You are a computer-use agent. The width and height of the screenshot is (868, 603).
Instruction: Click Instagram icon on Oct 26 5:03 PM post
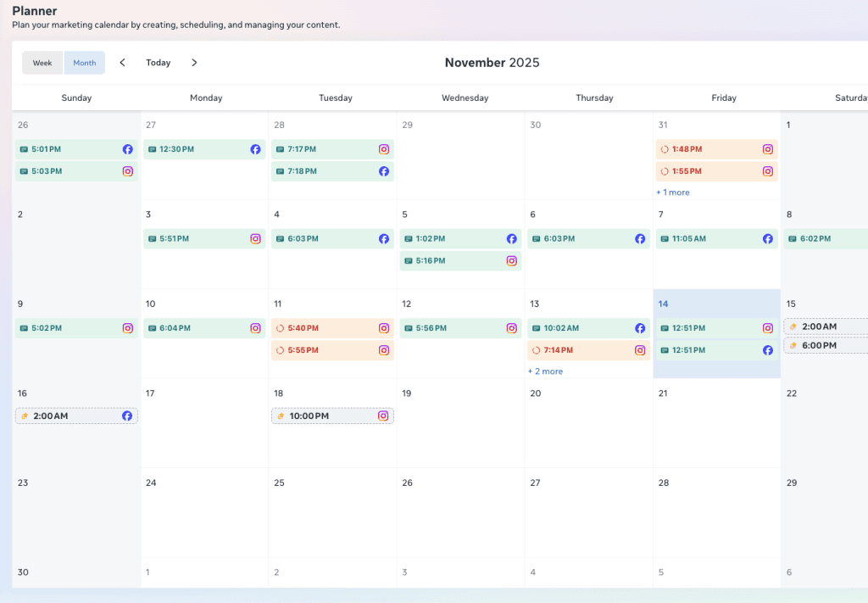click(x=127, y=171)
